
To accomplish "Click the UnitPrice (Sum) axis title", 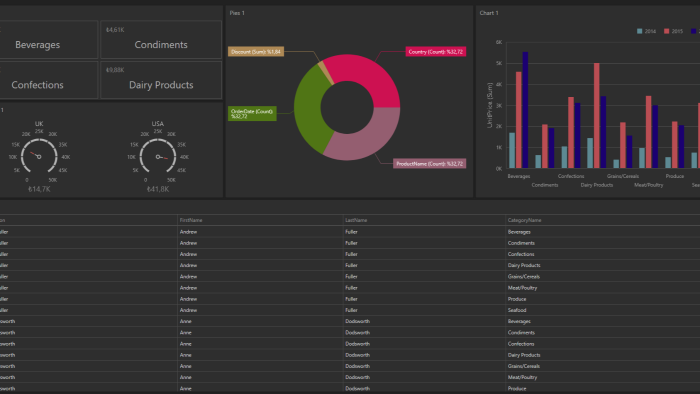I will tap(490, 105).
